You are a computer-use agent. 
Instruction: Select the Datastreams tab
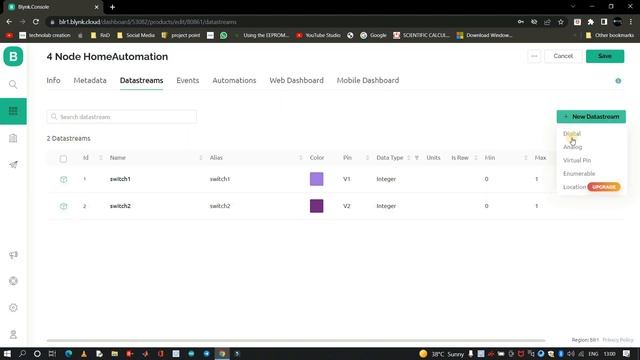click(141, 80)
